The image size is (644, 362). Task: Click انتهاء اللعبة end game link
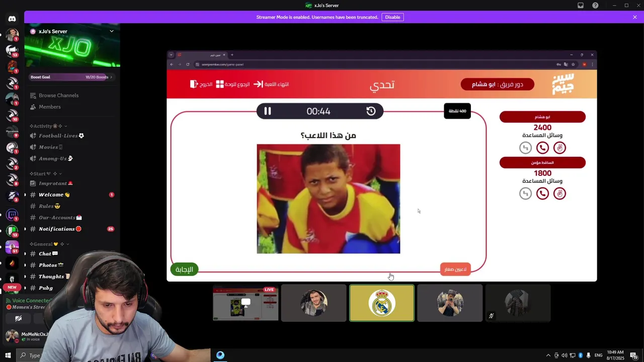pos(271,84)
